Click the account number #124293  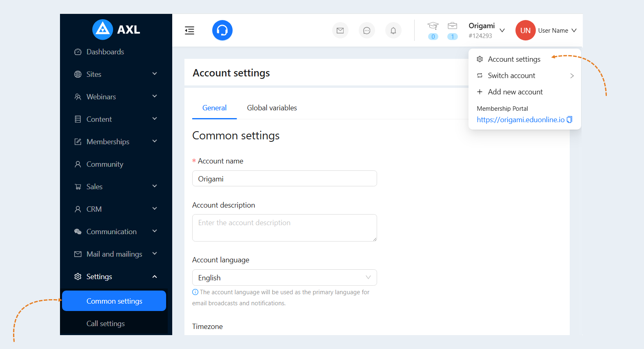480,36
